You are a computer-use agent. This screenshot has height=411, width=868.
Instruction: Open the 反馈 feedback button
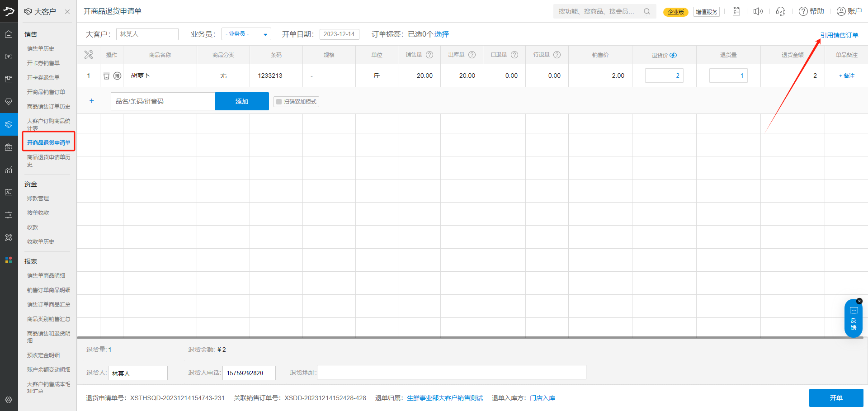pyautogui.click(x=854, y=319)
